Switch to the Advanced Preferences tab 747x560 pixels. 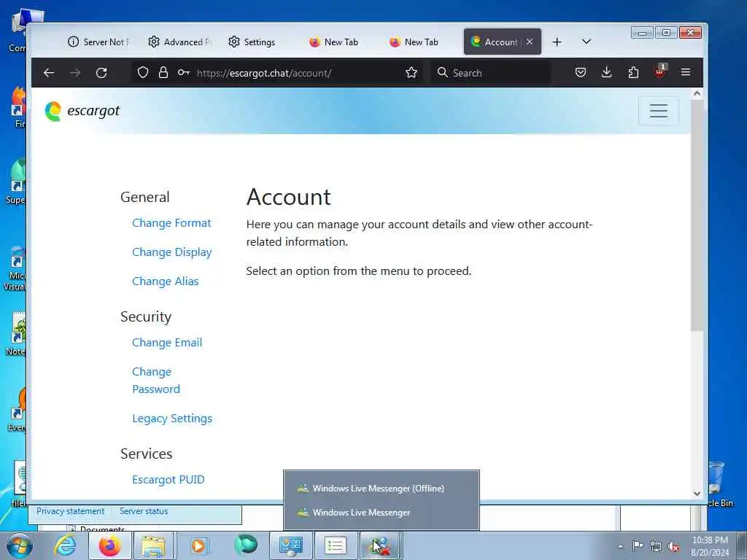179,42
